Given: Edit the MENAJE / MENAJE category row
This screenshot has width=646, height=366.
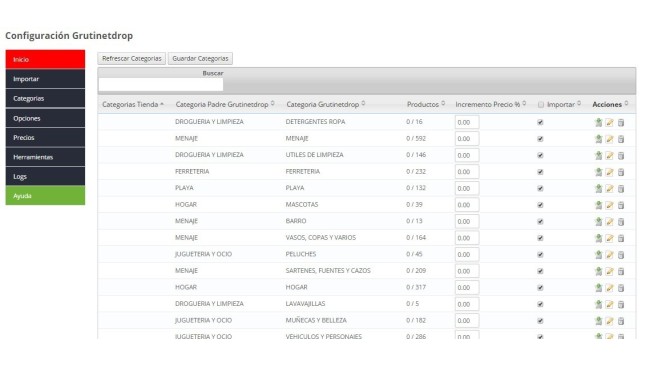Looking at the screenshot, I should tap(609, 139).
